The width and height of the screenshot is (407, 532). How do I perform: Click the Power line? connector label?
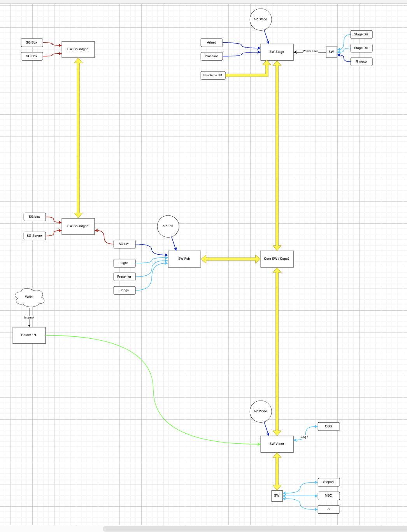[311, 51]
